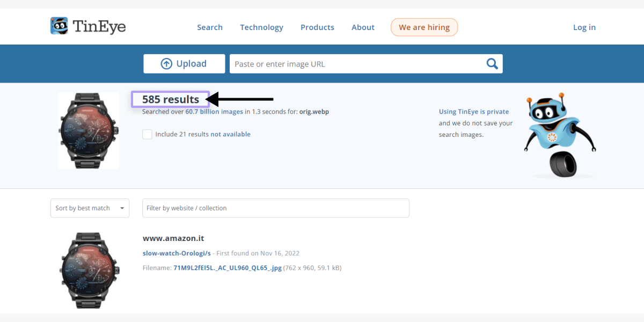This screenshot has width=644, height=322.
Task: Click the magnifying glass search icon
Action: [492, 64]
